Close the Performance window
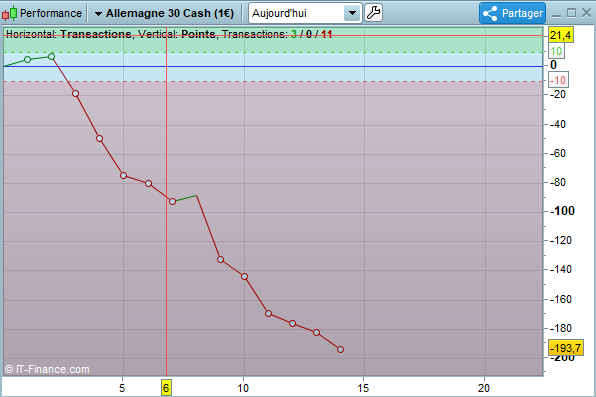The height and width of the screenshot is (397, 596). tap(586, 13)
